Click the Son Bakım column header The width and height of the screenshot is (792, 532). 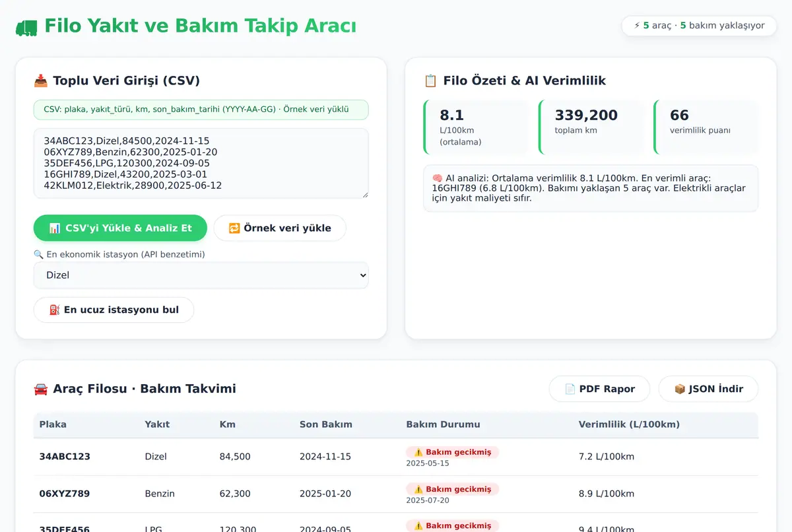[x=326, y=424]
